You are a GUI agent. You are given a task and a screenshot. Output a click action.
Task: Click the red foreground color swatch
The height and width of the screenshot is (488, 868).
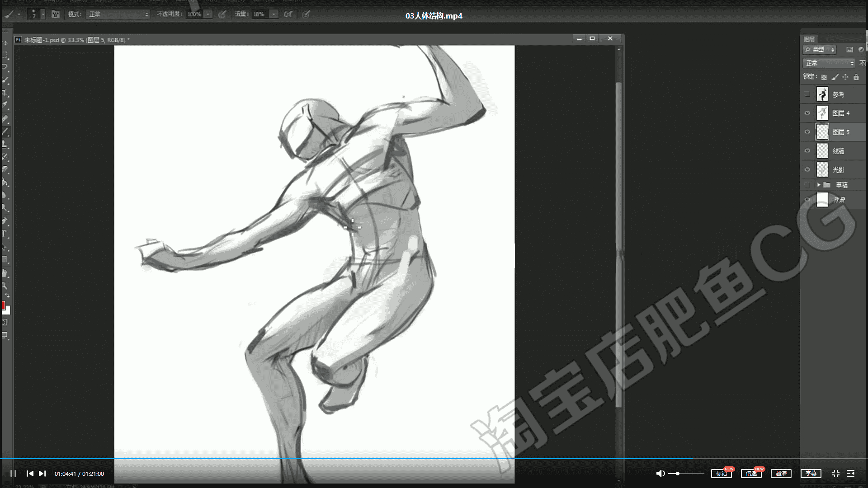click(3, 305)
